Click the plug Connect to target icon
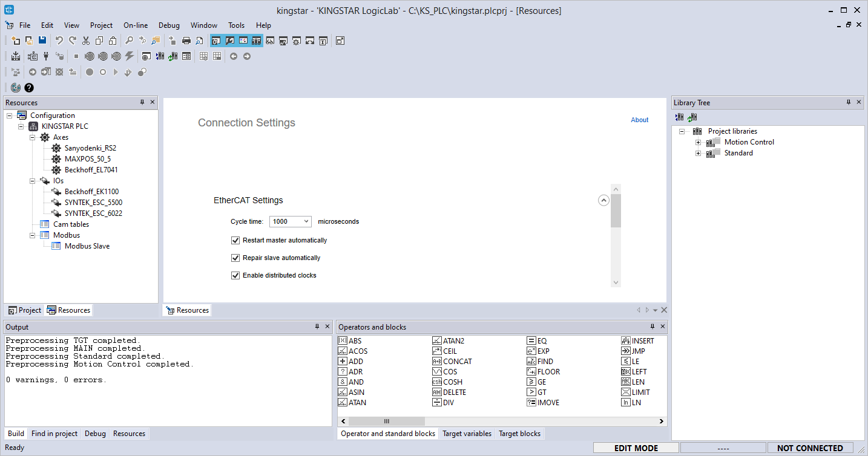 tap(46, 56)
